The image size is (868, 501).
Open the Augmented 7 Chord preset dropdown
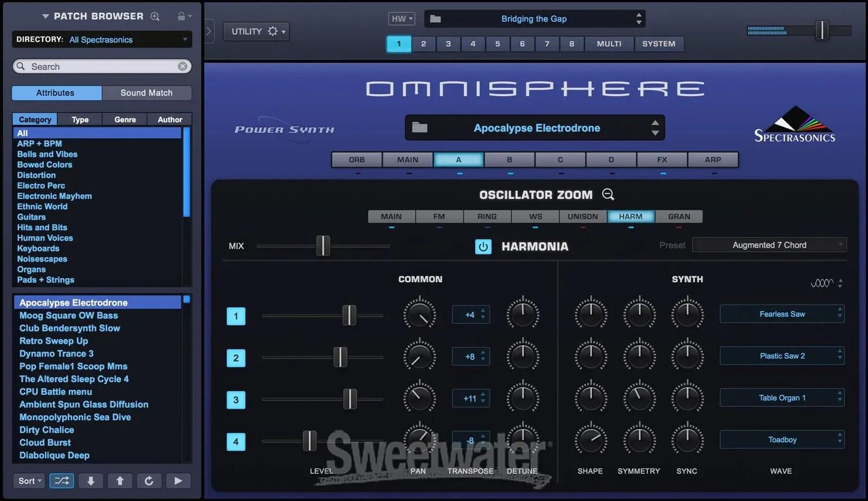pos(769,245)
